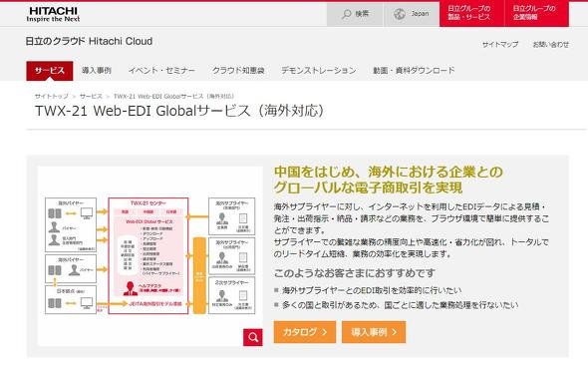Select the デモンストレーション tab

(x=319, y=70)
